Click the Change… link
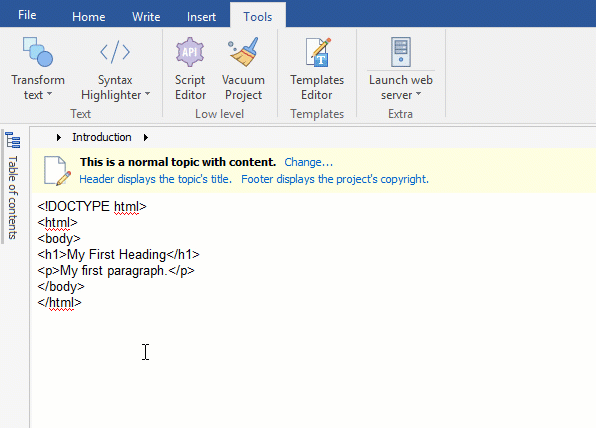The image size is (596, 428). [x=309, y=162]
